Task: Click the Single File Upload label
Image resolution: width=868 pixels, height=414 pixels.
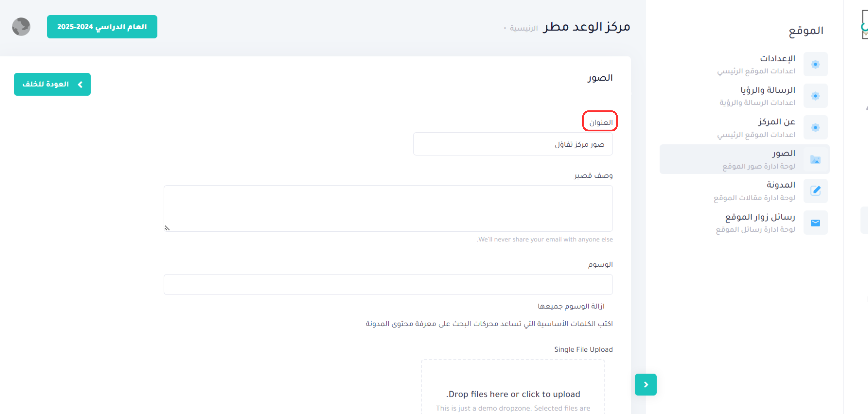Action: point(584,349)
